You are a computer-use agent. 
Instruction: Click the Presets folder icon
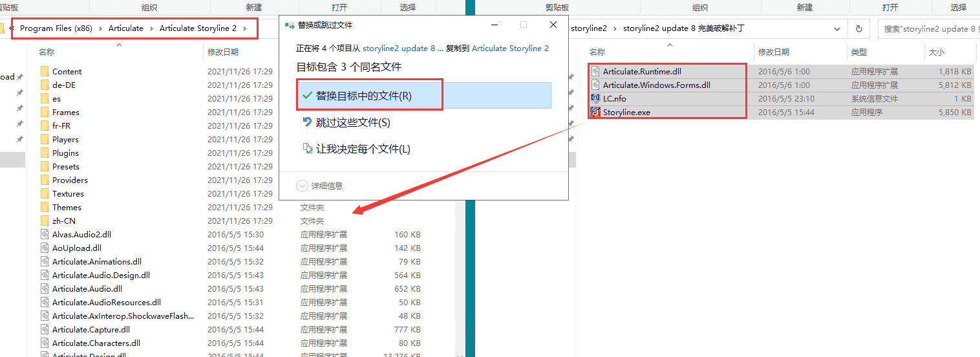point(44,166)
